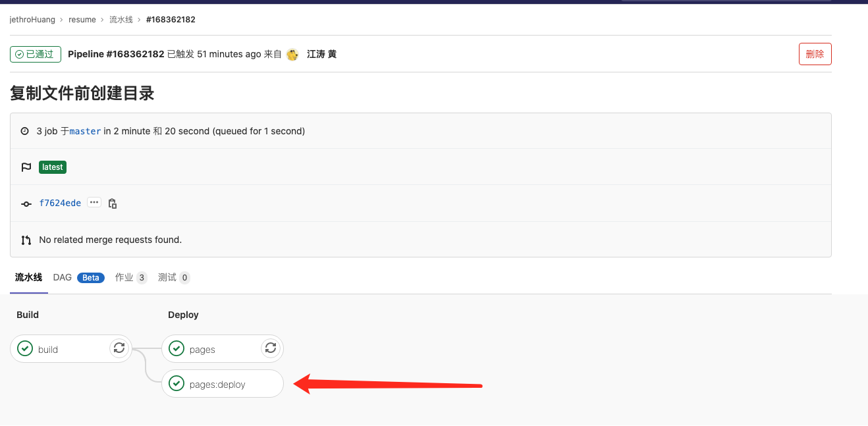
Task: Click the flag icon beside latest
Action: click(26, 167)
